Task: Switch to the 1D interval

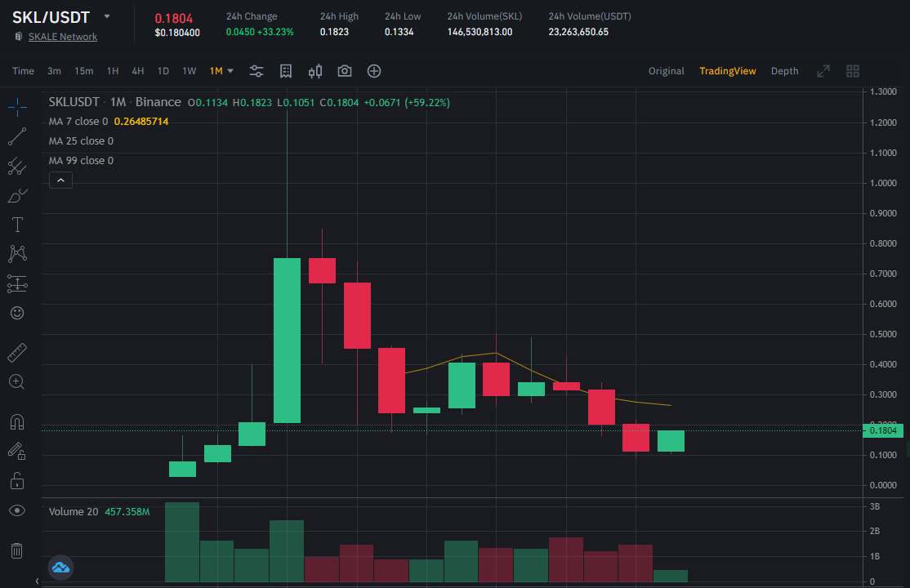Action: pyautogui.click(x=163, y=71)
